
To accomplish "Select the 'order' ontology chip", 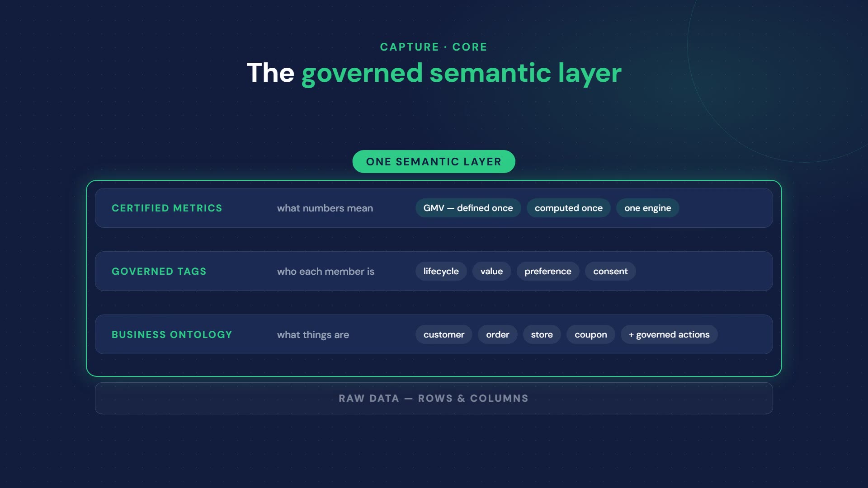I will tap(497, 334).
